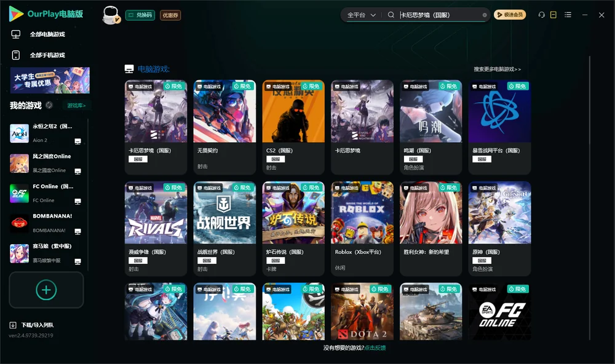This screenshot has height=364, width=615.
Task: Click the 下载/导入列队 download icon
Action: coord(13,325)
